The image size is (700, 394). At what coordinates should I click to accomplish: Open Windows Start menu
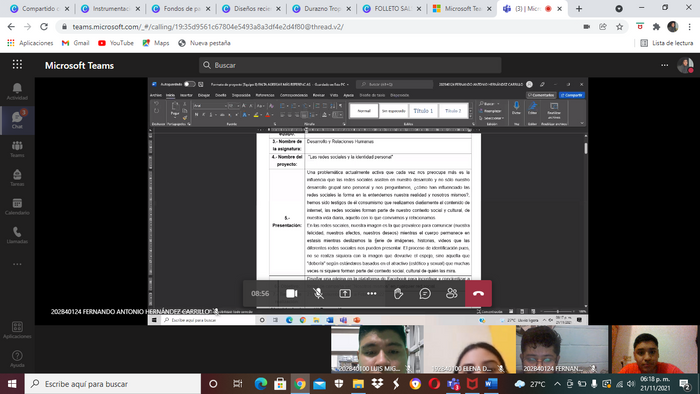pos(12,384)
